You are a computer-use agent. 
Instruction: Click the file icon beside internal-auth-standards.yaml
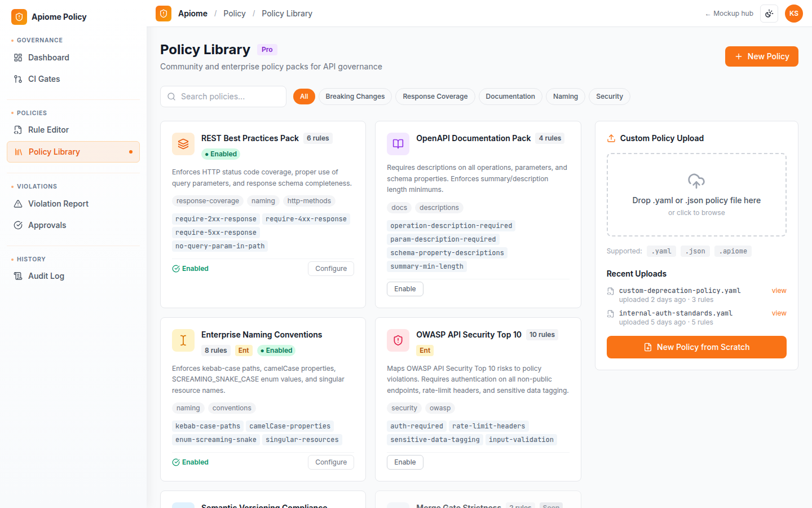pos(610,314)
